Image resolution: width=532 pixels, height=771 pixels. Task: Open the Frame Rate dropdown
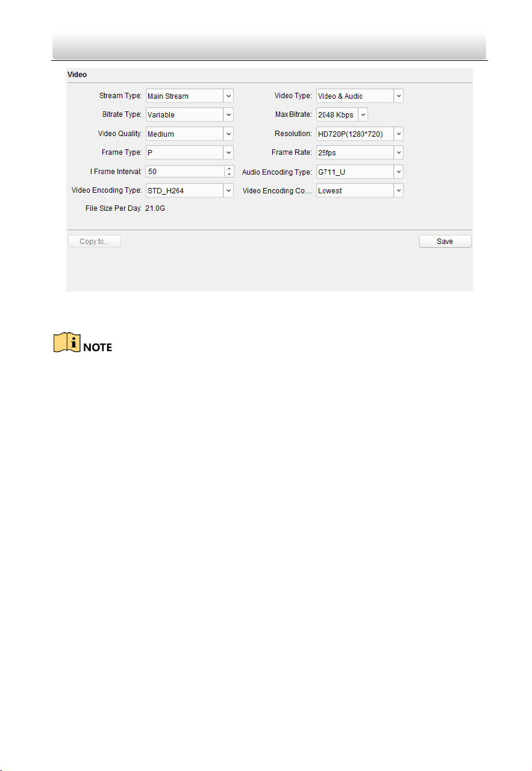click(x=360, y=152)
